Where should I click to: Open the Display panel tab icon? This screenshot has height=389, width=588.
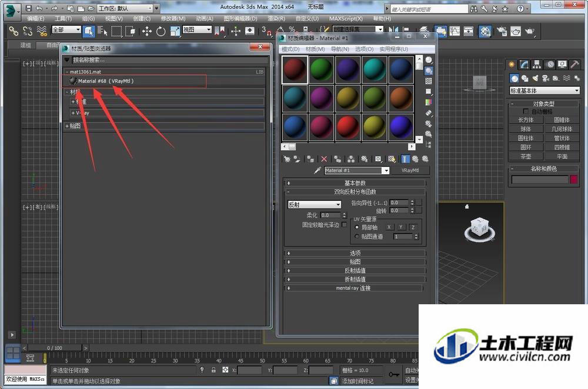(x=562, y=65)
